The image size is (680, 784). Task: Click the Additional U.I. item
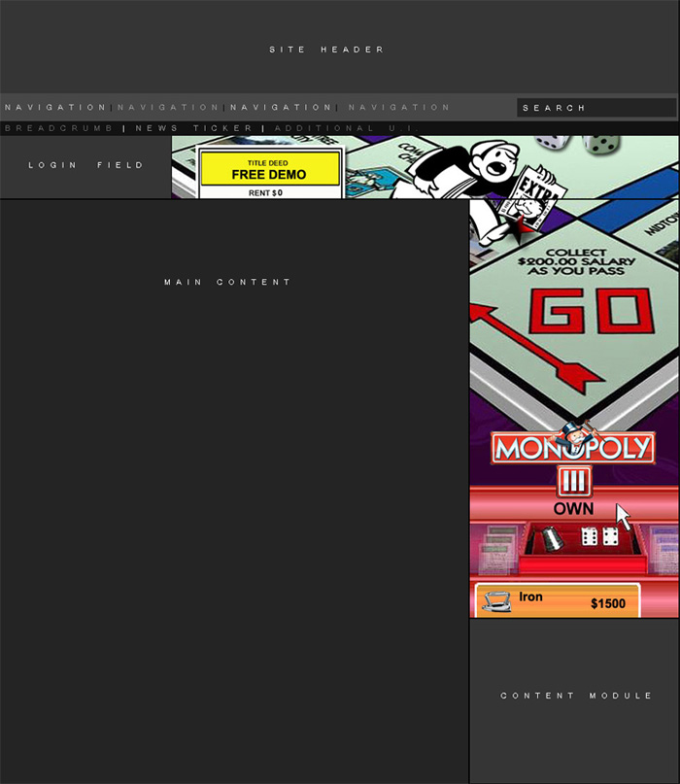[x=346, y=128]
